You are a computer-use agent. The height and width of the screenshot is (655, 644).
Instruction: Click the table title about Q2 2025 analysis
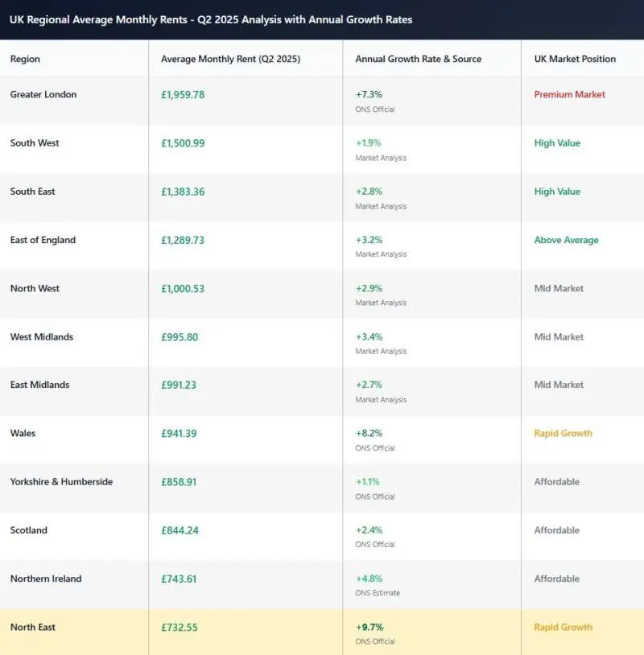tap(211, 19)
